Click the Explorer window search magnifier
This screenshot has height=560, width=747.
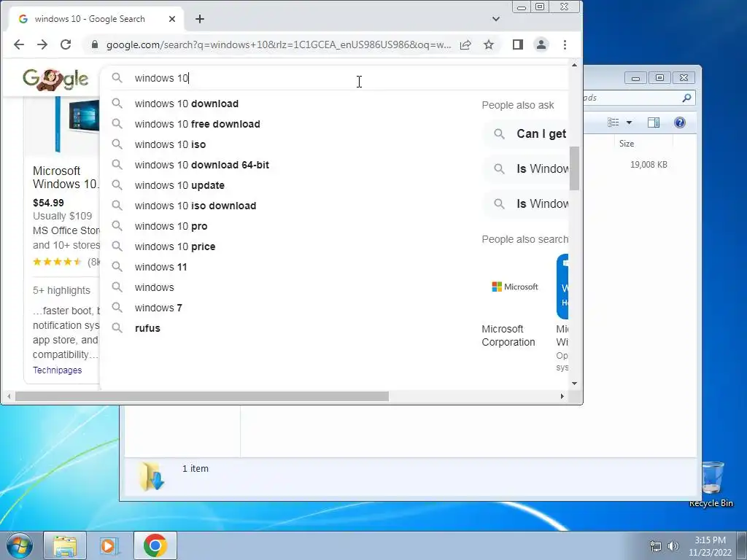tap(686, 98)
